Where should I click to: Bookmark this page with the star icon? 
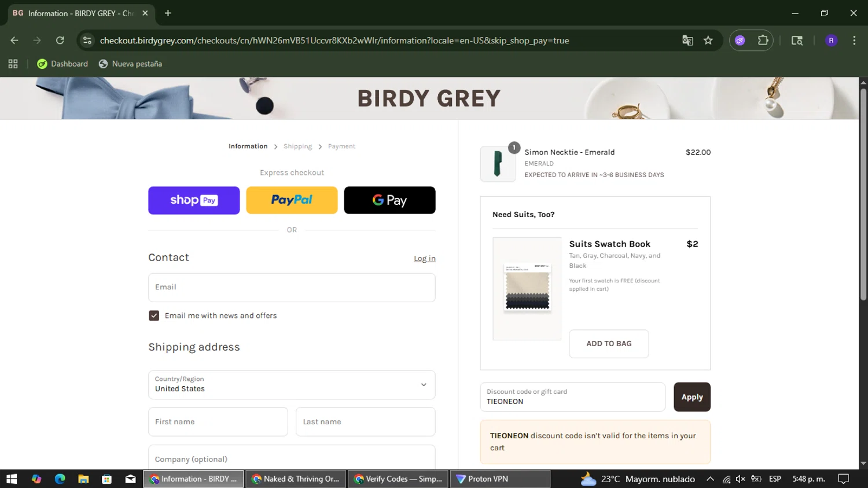[708, 41]
